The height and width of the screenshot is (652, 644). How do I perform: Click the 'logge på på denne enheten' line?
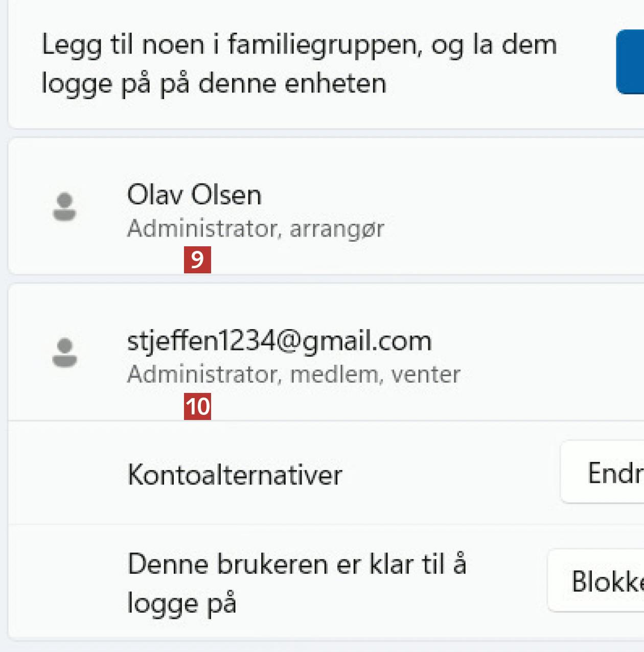click(x=213, y=83)
